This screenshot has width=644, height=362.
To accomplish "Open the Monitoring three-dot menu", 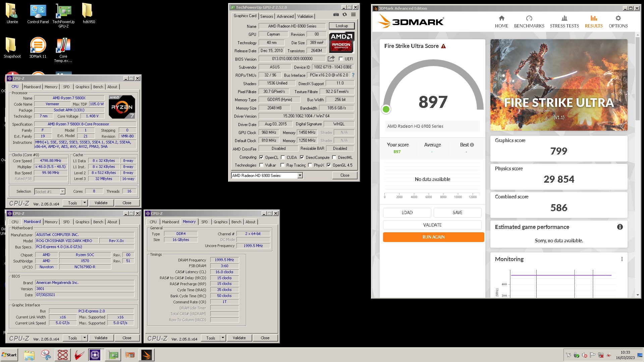I will [x=622, y=259].
